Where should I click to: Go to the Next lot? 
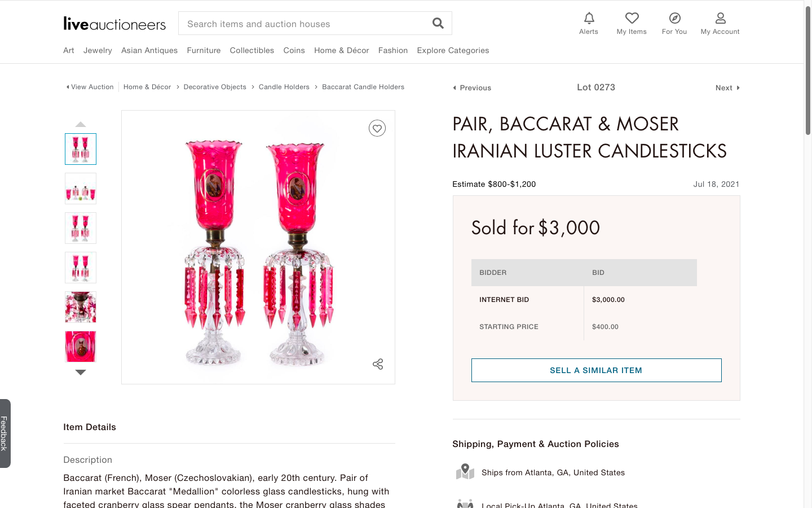point(727,88)
